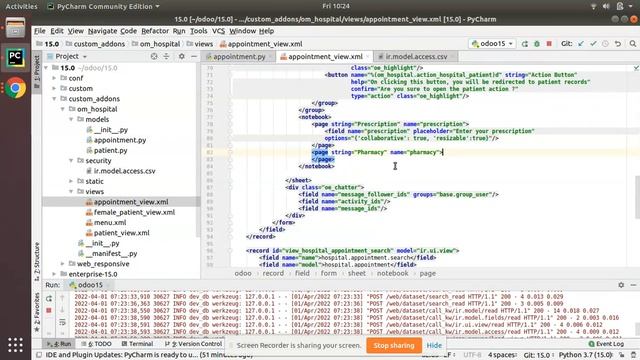Open the Event Log
The height and width of the screenshot is (360, 640).
(606, 344)
